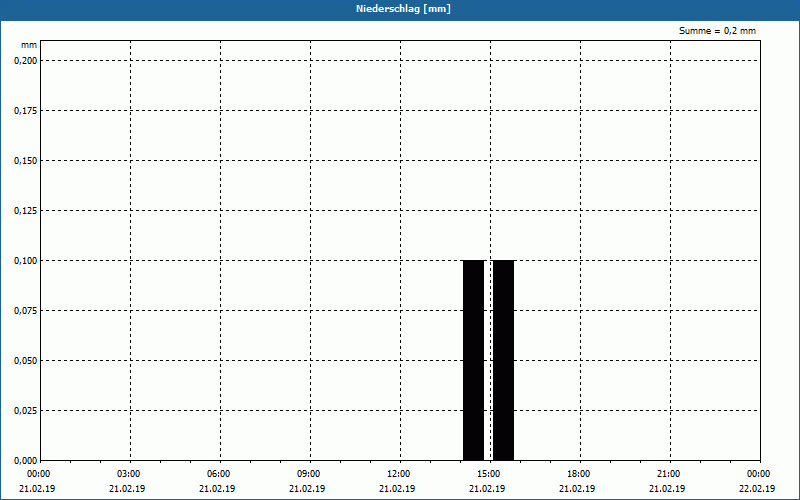Click the 09:00 time axis label
The image size is (800, 500).
pos(309,474)
